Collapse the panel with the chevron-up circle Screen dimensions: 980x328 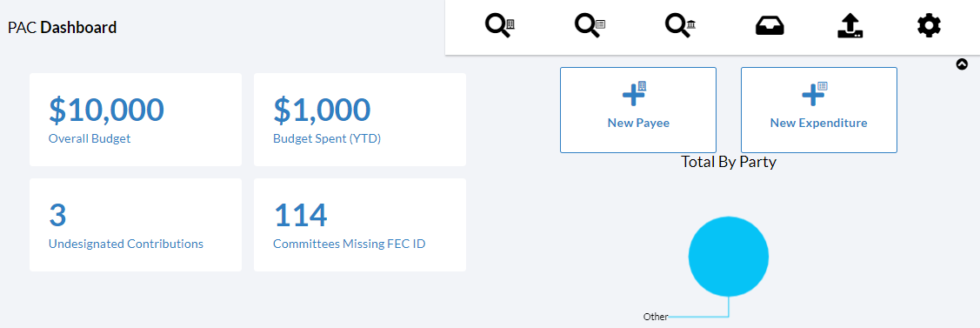(x=962, y=64)
